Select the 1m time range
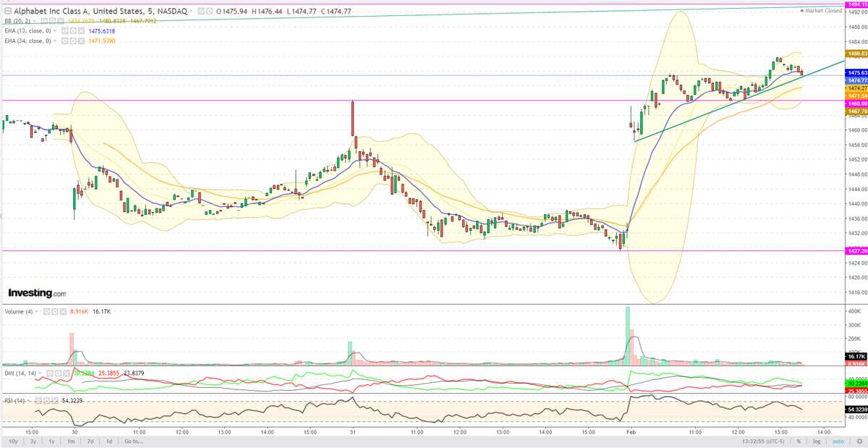The width and height of the screenshot is (868, 448). coord(72,441)
